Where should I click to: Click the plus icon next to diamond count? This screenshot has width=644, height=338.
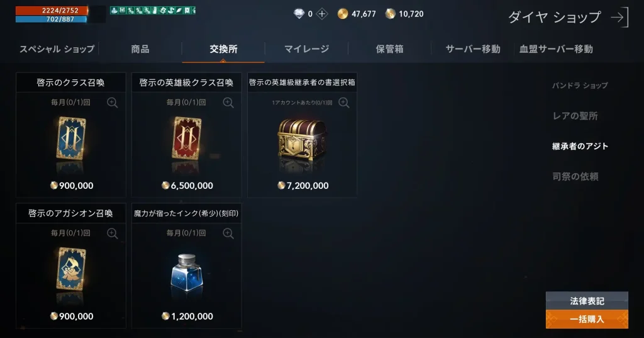coord(322,14)
